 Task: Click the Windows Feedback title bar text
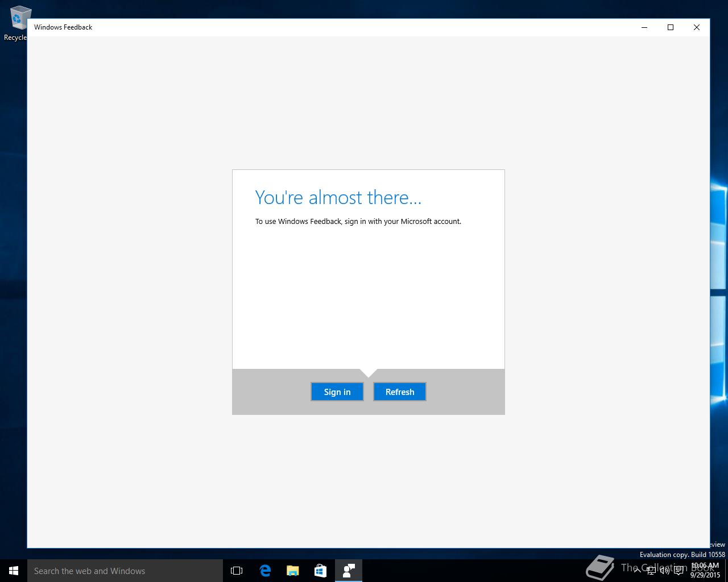pyautogui.click(x=63, y=27)
